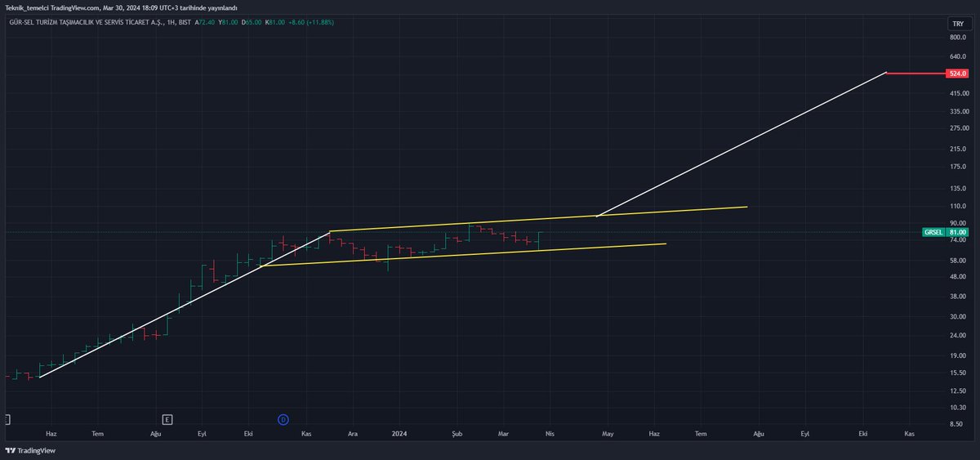Click the Şub month label
The image size is (980, 460).
457,434
